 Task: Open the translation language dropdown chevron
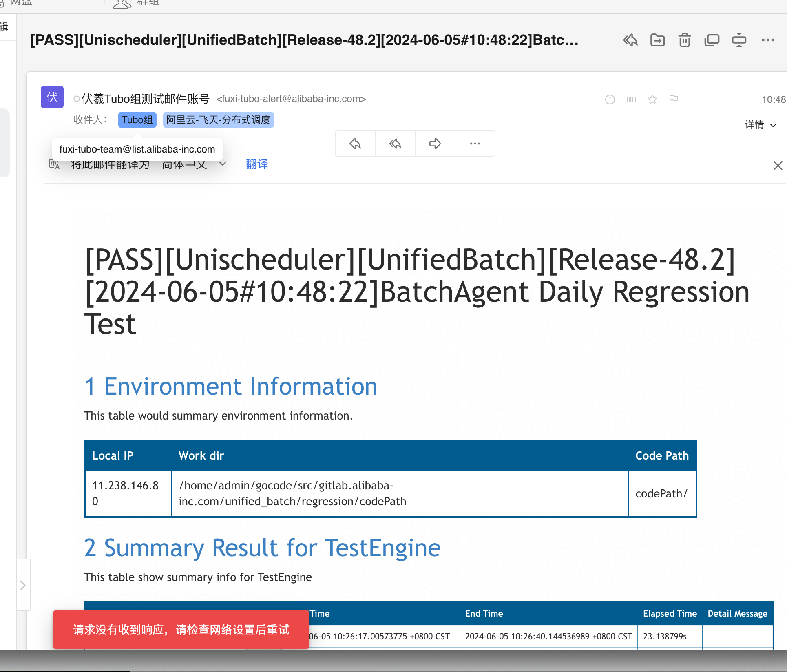(223, 164)
